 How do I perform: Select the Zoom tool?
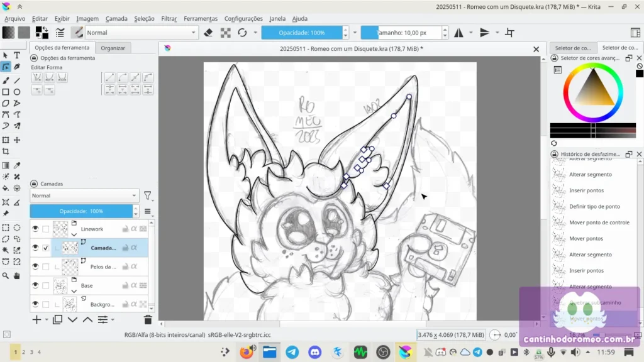coord(6,276)
